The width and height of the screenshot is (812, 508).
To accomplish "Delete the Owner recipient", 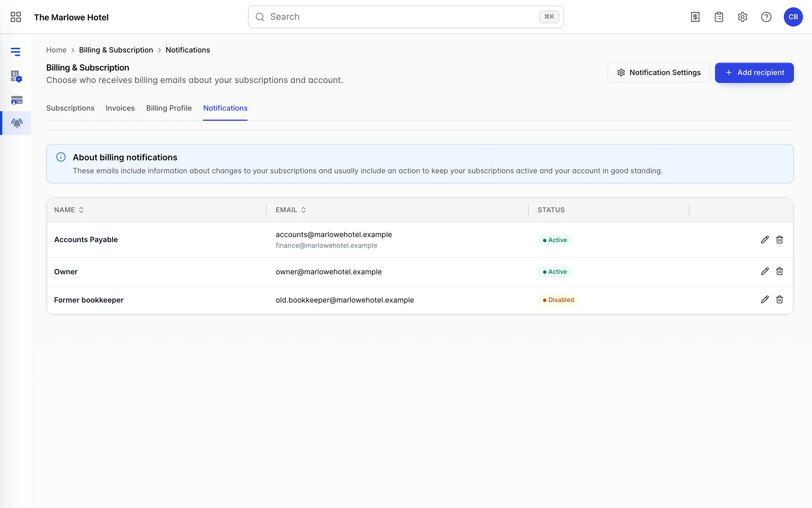I will click(779, 271).
